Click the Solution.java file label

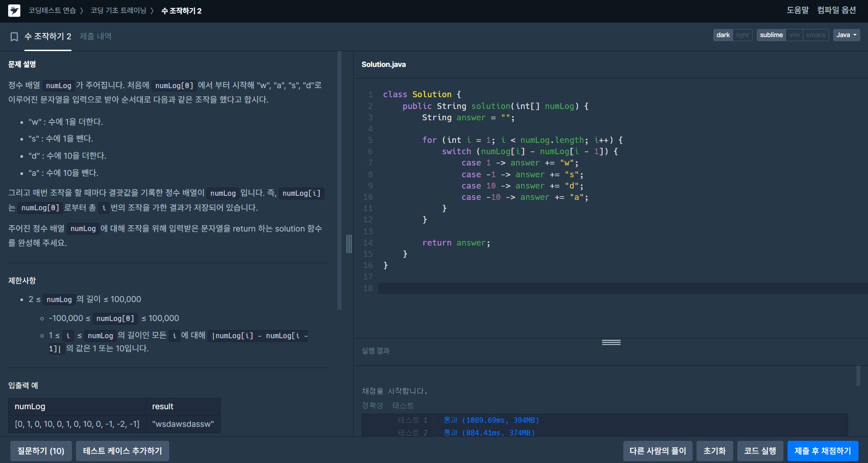(384, 65)
